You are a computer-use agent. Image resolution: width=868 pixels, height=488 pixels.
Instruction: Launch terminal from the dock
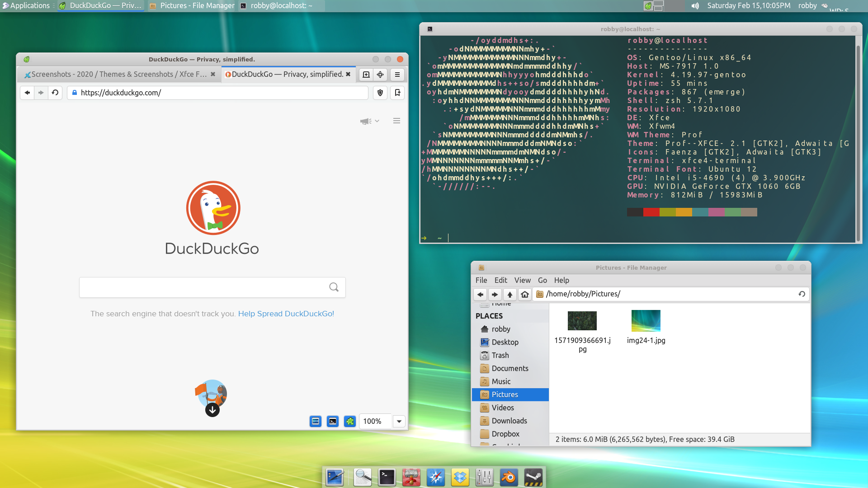click(387, 477)
